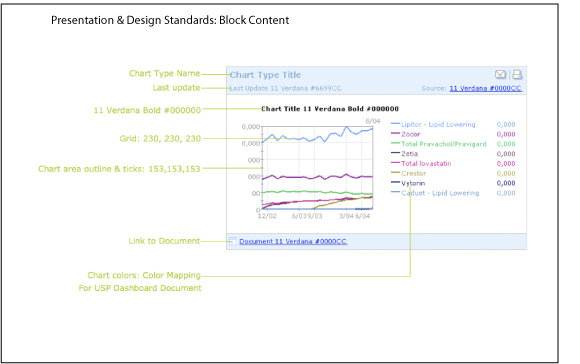Viewport: 580px width, 364px height.
Task: Click the Chart Type Name annotation label
Action: tap(165, 73)
